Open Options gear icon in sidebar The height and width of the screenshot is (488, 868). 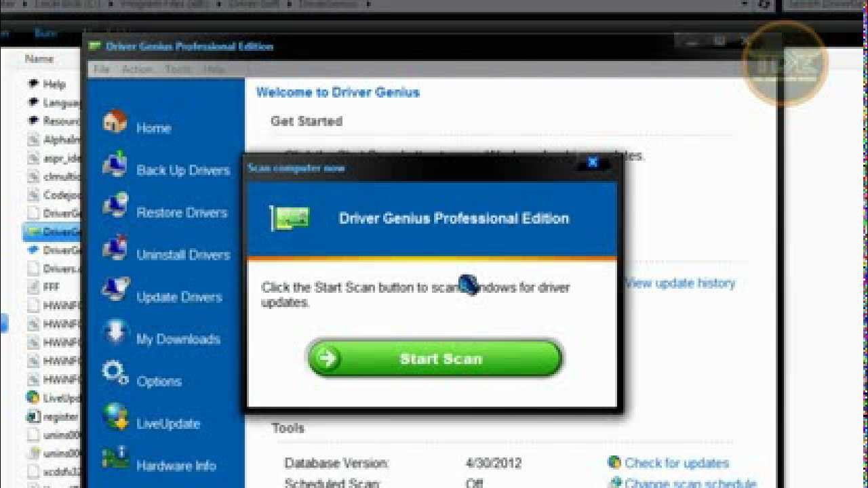pyautogui.click(x=115, y=374)
